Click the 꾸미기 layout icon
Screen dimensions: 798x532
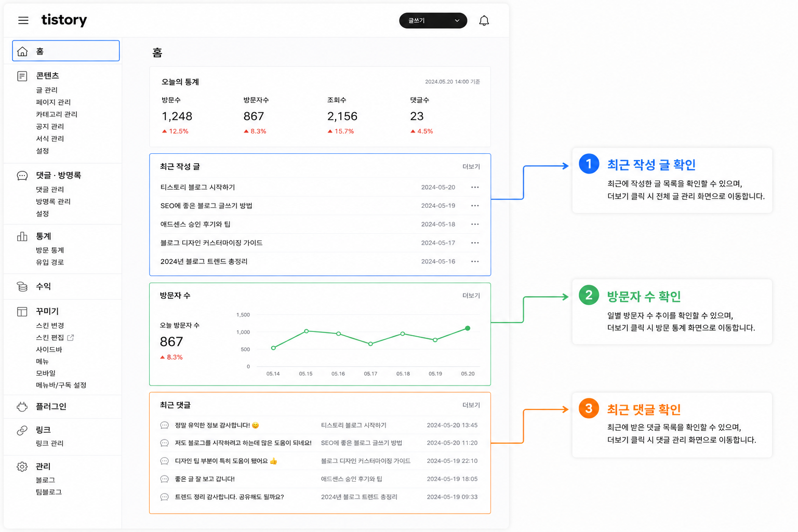coord(22,312)
